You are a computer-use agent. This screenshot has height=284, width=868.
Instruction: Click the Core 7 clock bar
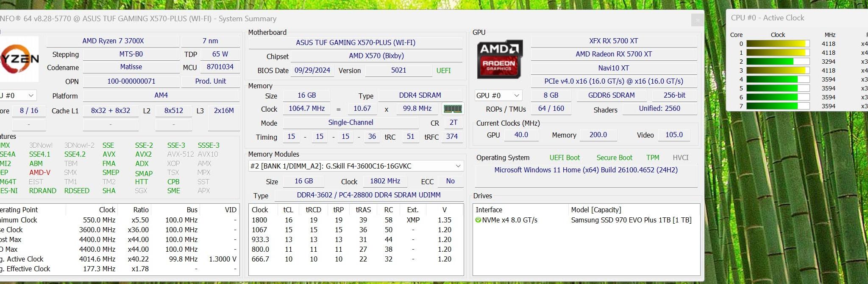(778, 106)
